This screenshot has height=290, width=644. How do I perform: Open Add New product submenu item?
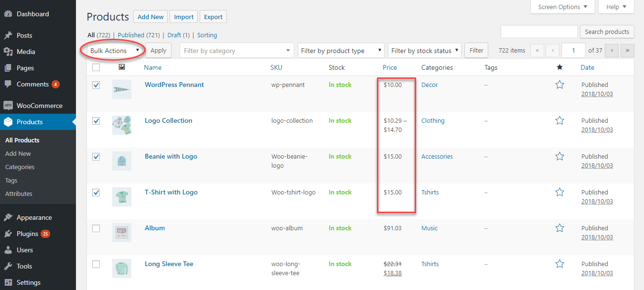click(x=18, y=153)
